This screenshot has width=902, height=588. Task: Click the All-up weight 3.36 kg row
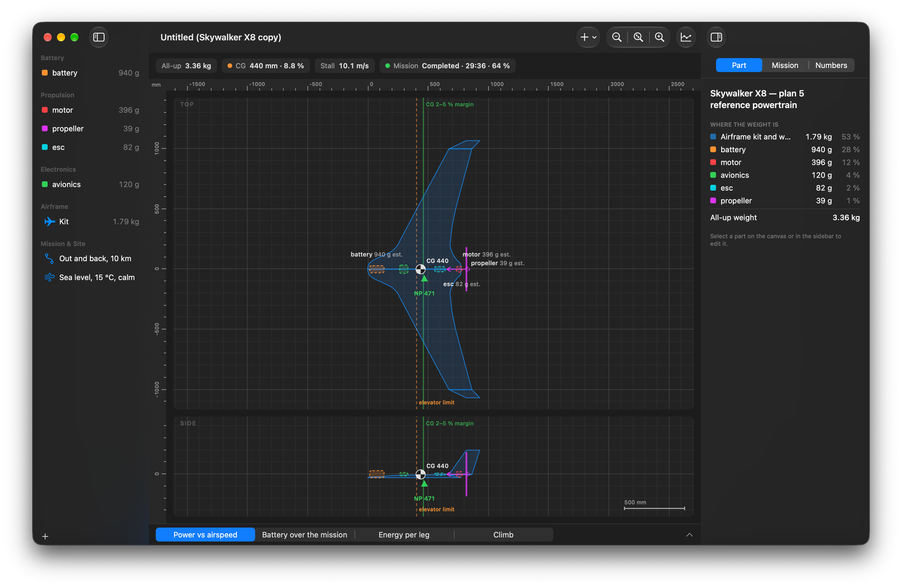785,217
